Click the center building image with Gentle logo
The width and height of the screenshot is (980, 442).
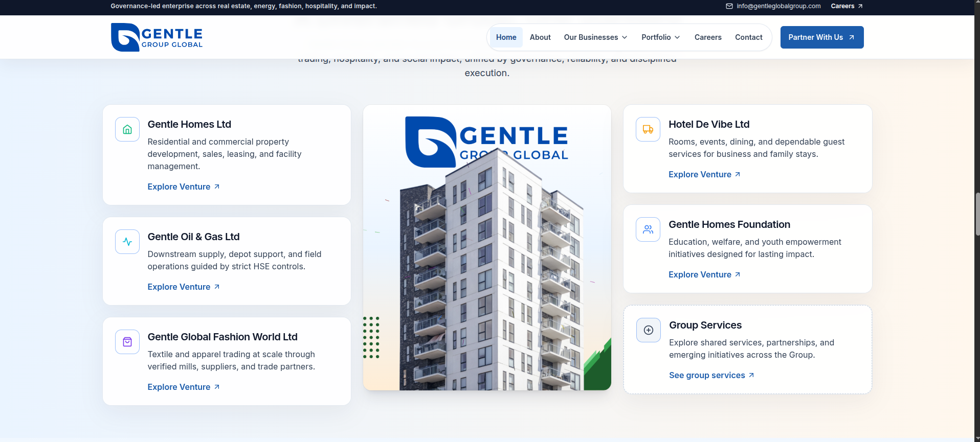pos(487,248)
